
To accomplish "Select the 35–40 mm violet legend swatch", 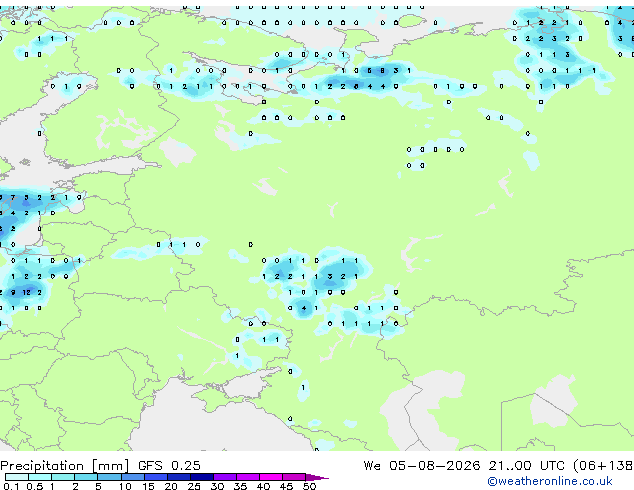I will [247, 477].
